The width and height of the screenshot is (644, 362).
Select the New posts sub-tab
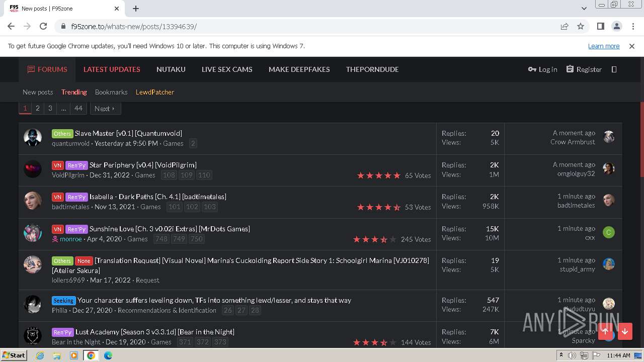tap(38, 92)
